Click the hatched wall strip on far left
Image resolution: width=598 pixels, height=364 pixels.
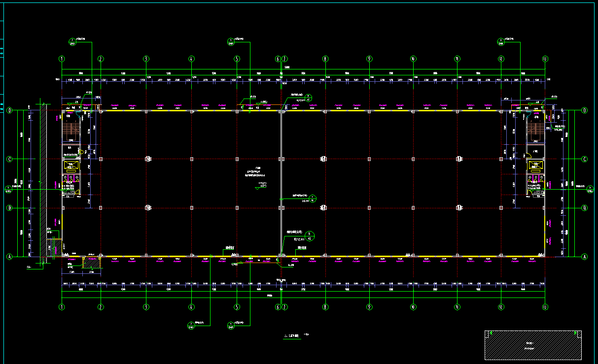coord(43,182)
